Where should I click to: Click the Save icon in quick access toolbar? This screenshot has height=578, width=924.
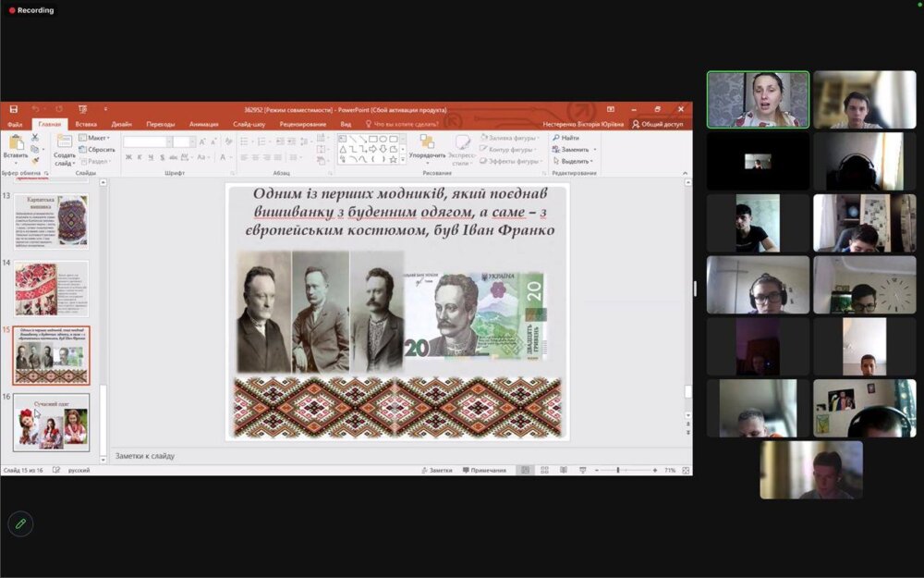pos(14,109)
